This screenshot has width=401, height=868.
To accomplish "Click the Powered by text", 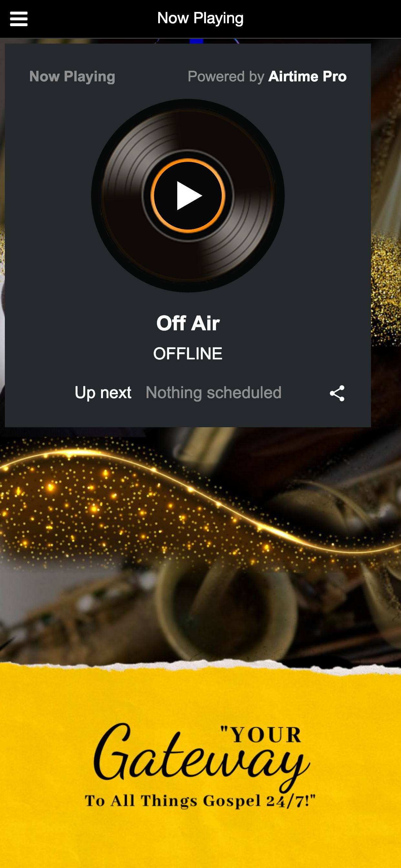I will (x=226, y=77).
